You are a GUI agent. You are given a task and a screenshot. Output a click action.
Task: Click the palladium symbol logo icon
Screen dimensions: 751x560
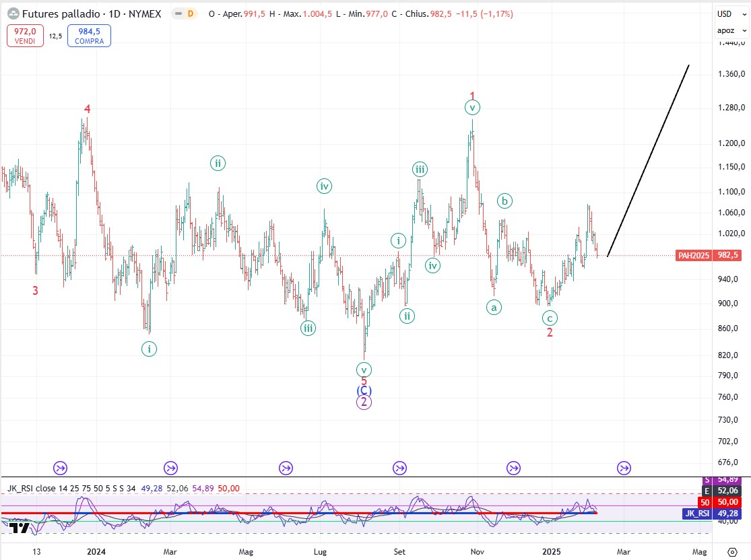click(x=13, y=14)
